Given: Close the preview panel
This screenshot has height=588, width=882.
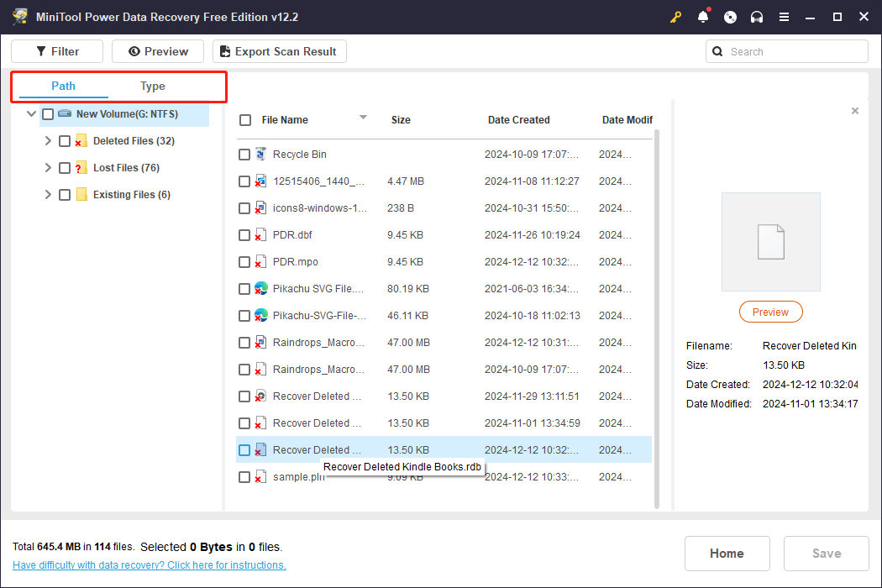Looking at the screenshot, I should click(855, 111).
